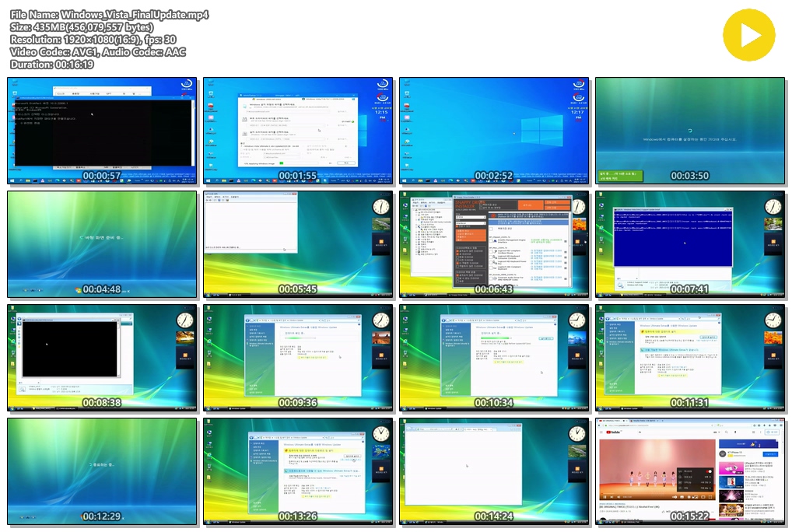This screenshot has height=532, width=792.
Task: Click the file name Windows_Vista_FinalUpdate.mp4 line
Action: click(109, 15)
